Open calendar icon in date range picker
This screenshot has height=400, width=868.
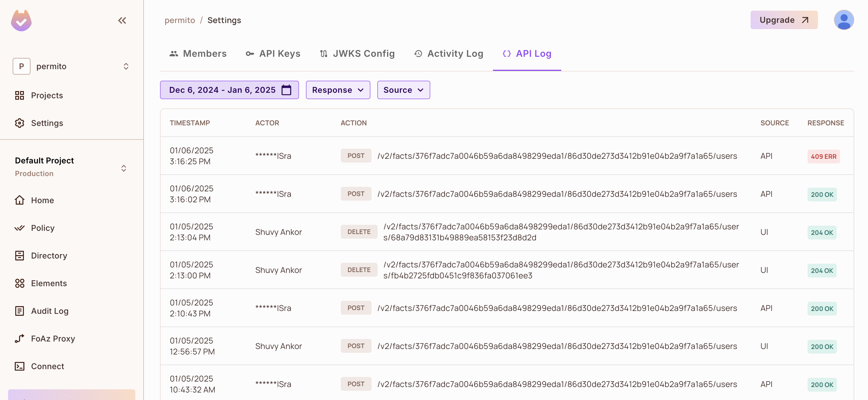coord(286,90)
